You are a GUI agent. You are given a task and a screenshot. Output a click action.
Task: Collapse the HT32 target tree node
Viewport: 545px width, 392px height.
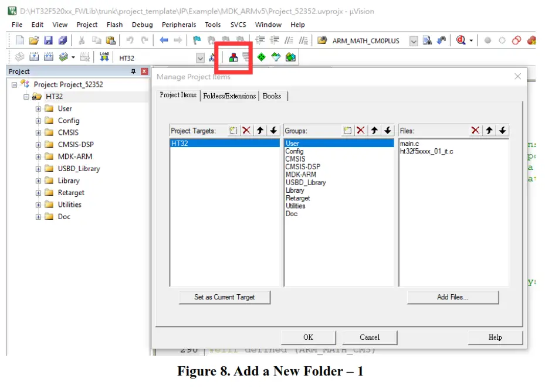pyautogui.click(x=26, y=97)
